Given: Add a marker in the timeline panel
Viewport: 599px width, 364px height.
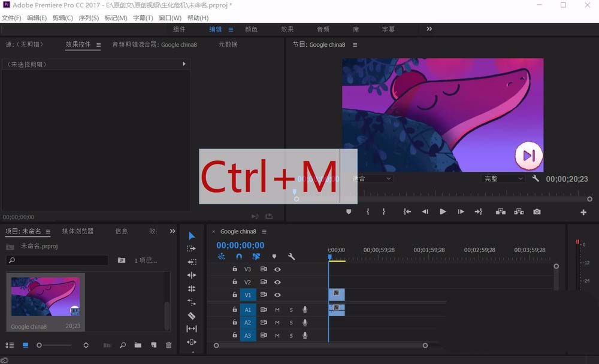Looking at the screenshot, I should click(274, 257).
